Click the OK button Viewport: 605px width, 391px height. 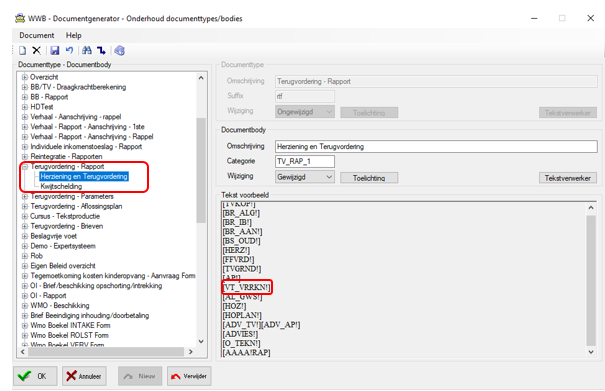tap(35, 376)
